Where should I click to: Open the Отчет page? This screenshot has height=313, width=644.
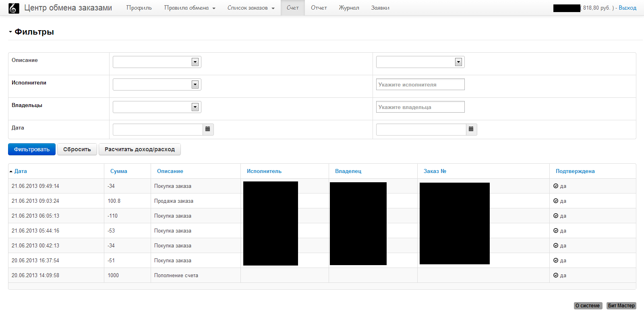pyautogui.click(x=319, y=8)
